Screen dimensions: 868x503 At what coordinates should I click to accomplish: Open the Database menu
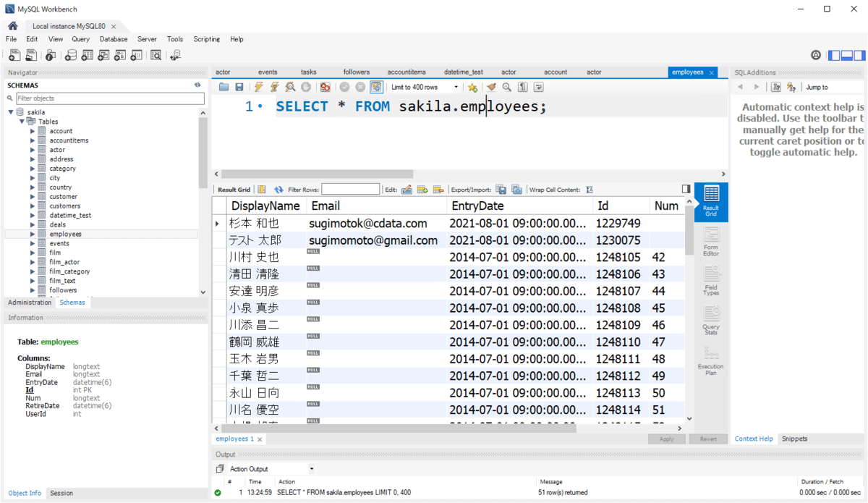click(114, 39)
